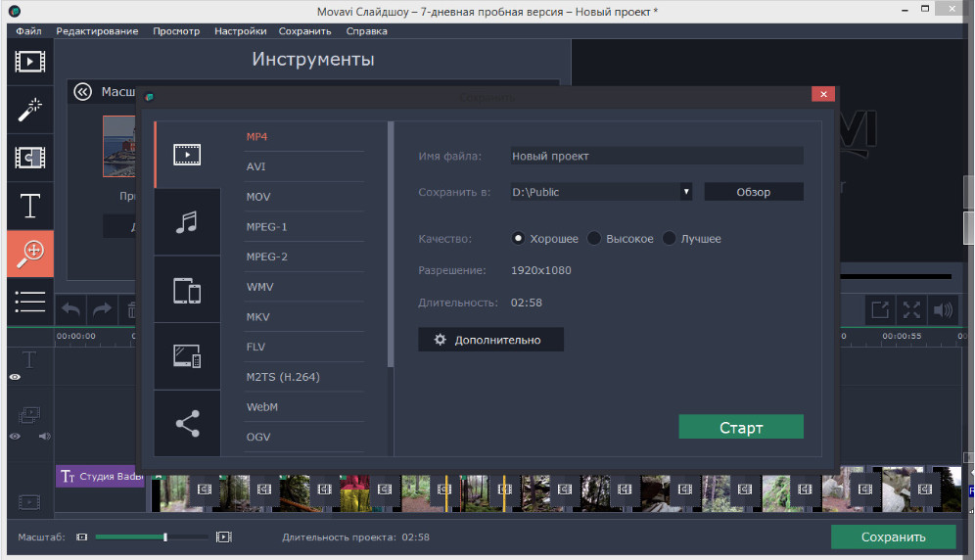Screen dimensions: 975x560
Task: Click the Старт button
Action: [741, 427]
